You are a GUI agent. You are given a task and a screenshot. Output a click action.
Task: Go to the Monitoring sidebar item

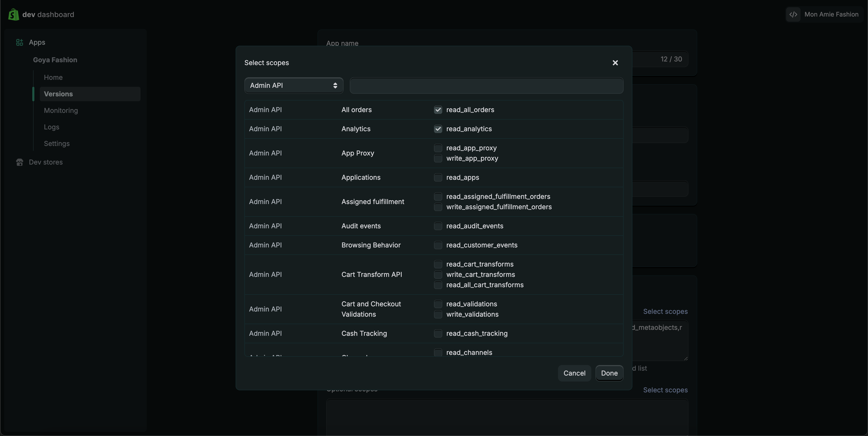coord(61,111)
